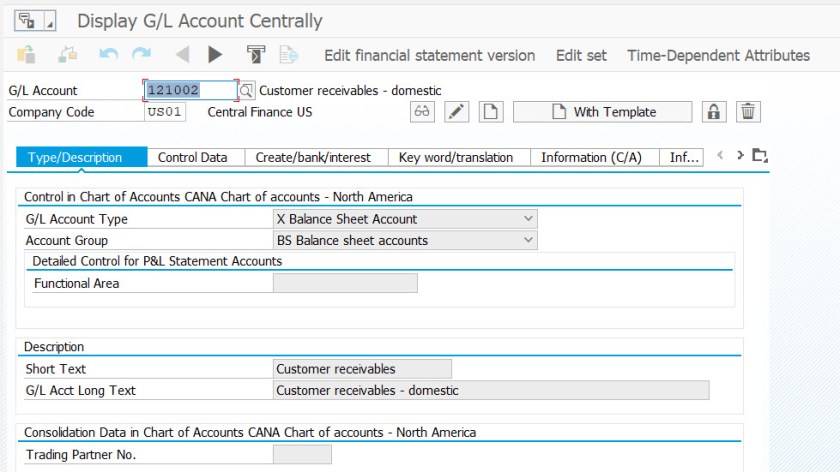This screenshot has width=840, height=472.
Task: Click the Change pencil icon
Action: click(456, 112)
